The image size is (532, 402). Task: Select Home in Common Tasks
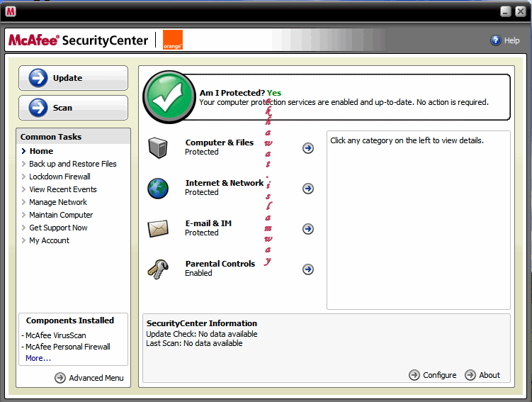(x=41, y=151)
